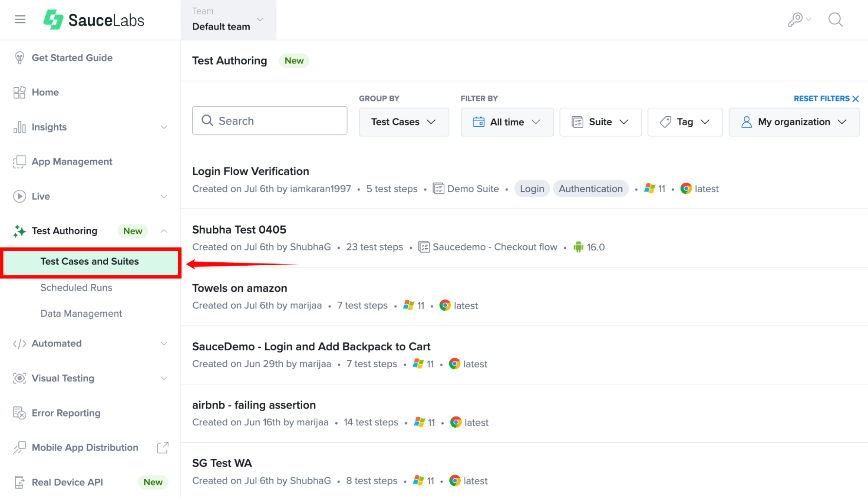The width and height of the screenshot is (868, 497).
Task: Open the Login Flow Verification test case
Action: tap(251, 171)
